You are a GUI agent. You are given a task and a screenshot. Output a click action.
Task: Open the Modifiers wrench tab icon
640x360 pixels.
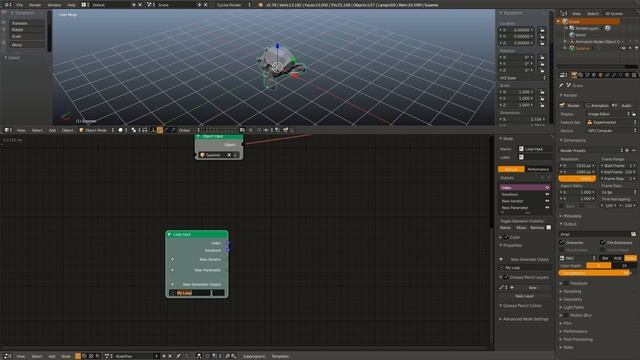(614, 75)
